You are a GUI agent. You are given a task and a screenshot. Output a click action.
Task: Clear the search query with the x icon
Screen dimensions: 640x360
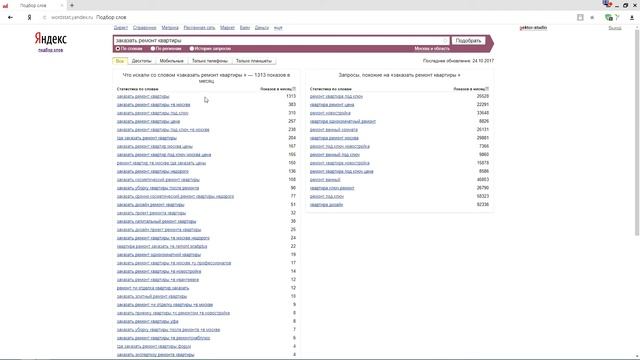click(445, 40)
